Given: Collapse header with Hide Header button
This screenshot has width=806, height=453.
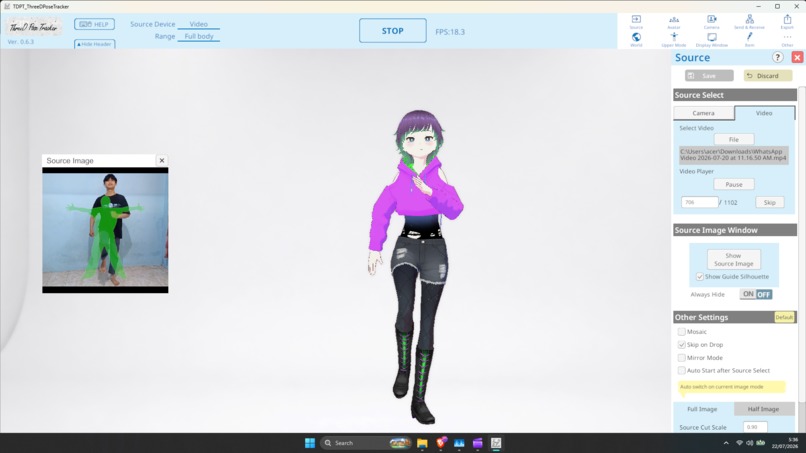Looking at the screenshot, I should point(95,44).
